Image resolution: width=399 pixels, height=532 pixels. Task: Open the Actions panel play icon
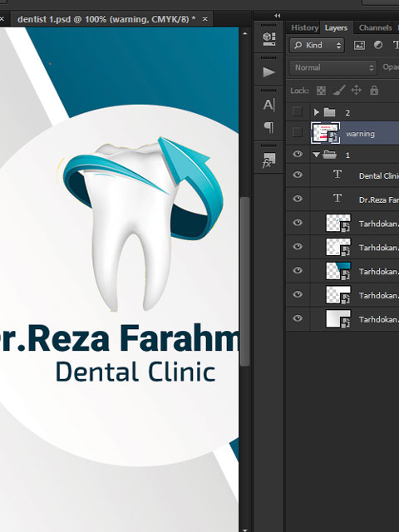click(269, 72)
